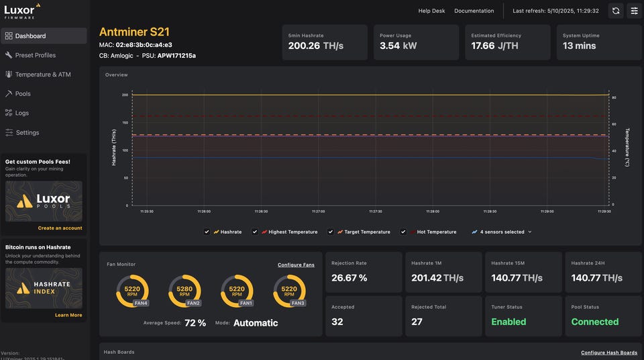This screenshot has width=644, height=360.
Task: Click the yellow hashrate line in the chart
Action: click(x=370, y=95)
